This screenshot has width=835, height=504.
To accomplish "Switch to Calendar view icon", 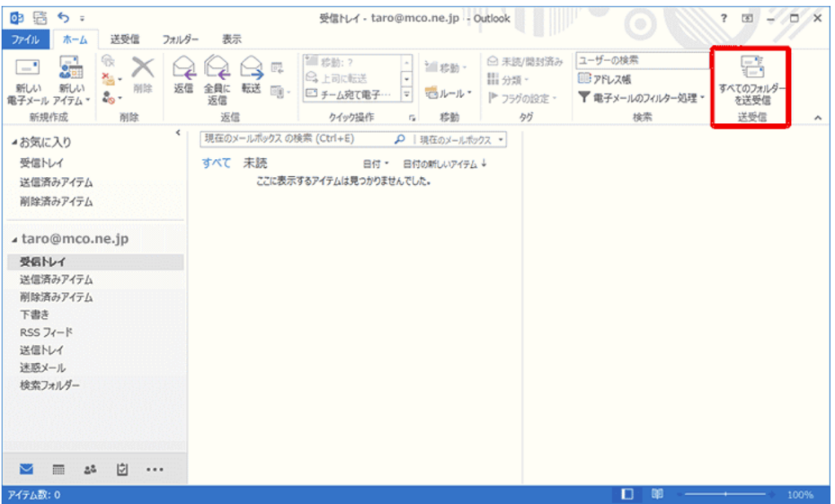I will (x=58, y=470).
